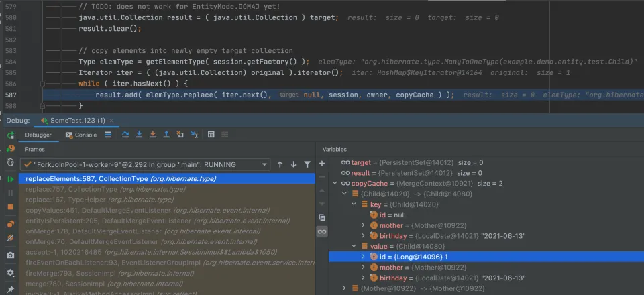This screenshot has width=644, height=295.
Task: Click the remove watch minus icon
Action: coord(322,177)
